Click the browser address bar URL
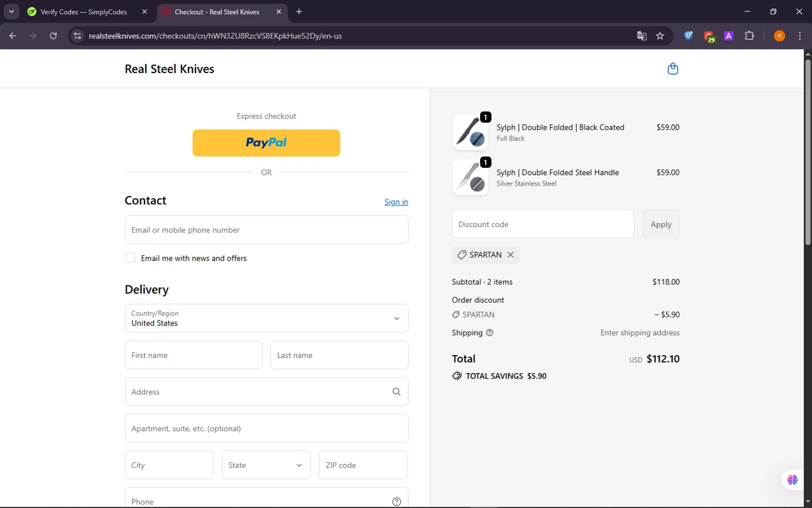This screenshot has width=812, height=508. pos(215,36)
